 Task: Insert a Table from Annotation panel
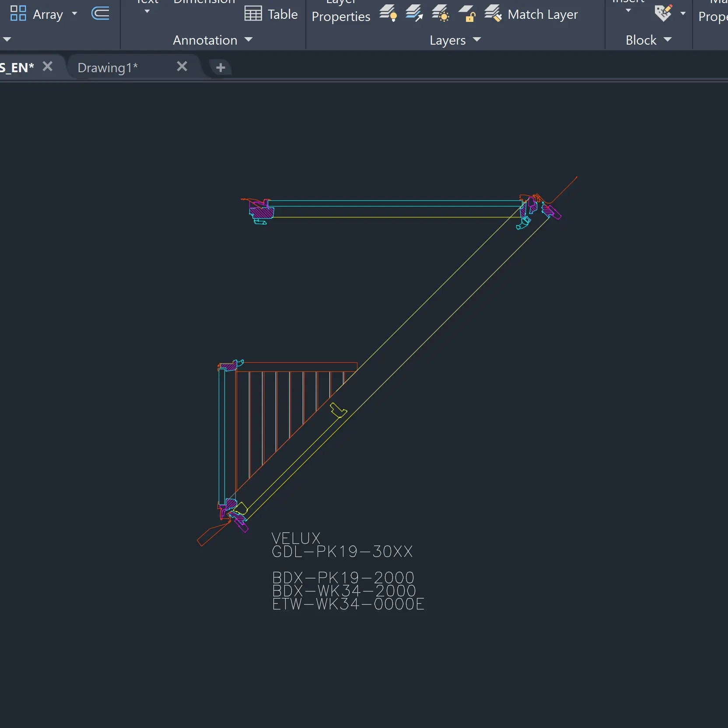click(271, 14)
